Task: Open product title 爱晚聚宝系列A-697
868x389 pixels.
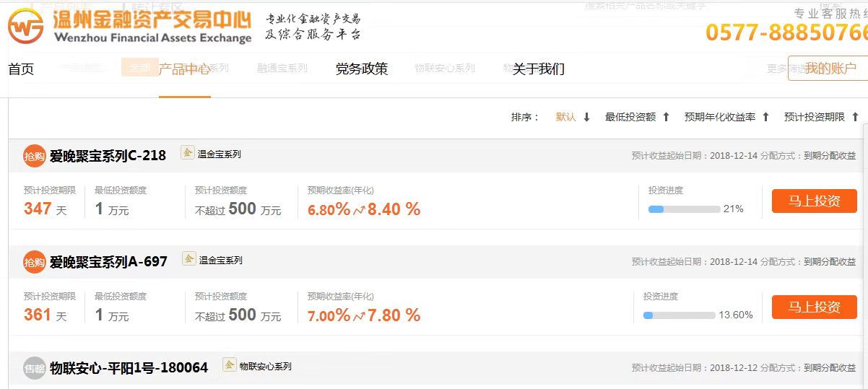Action: click(108, 261)
